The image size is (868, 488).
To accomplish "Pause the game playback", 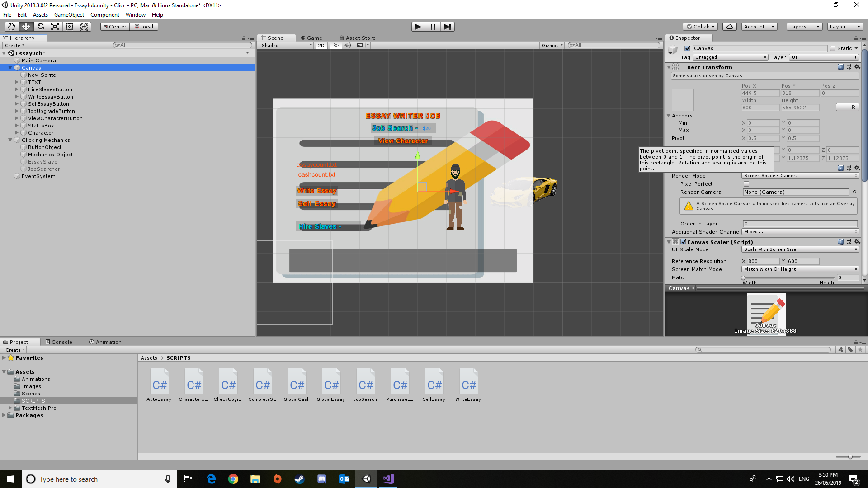I will (x=433, y=27).
